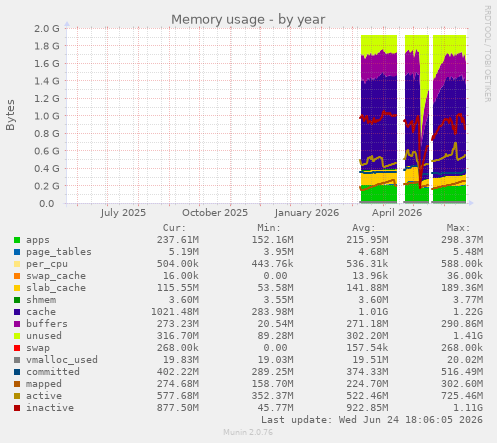Click the lime unused legend swatch
Image resolution: width=497 pixels, height=443 pixels.
click(x=17, y=336)
